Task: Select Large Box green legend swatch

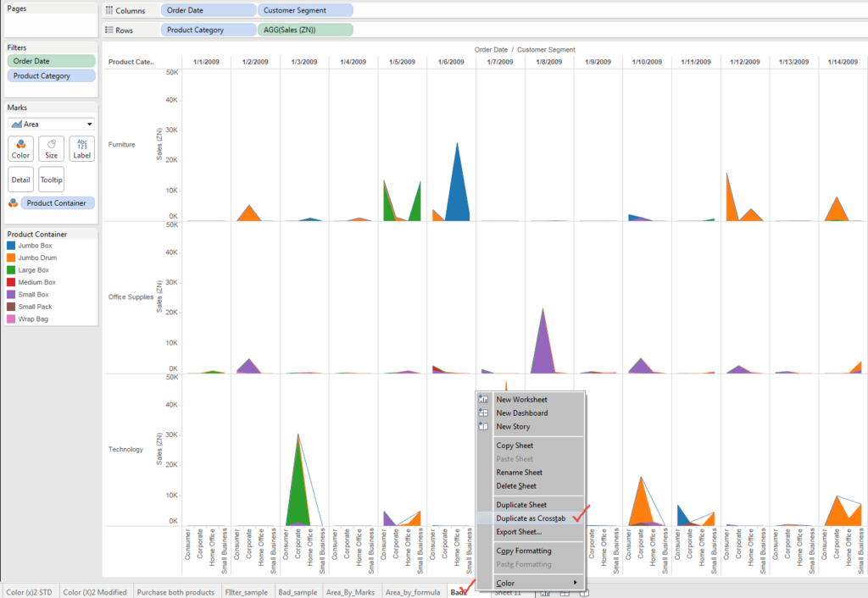Action: point(11,270)
